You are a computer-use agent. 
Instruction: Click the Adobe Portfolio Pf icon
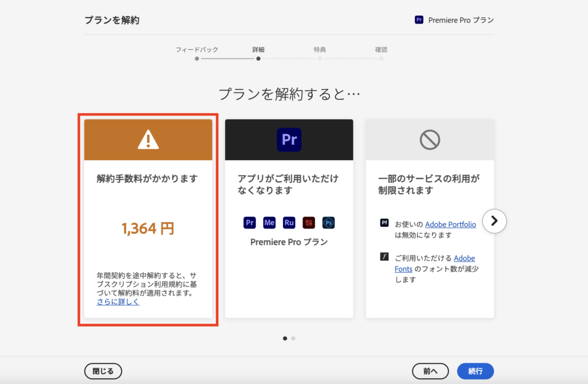(x=384, y=223)
